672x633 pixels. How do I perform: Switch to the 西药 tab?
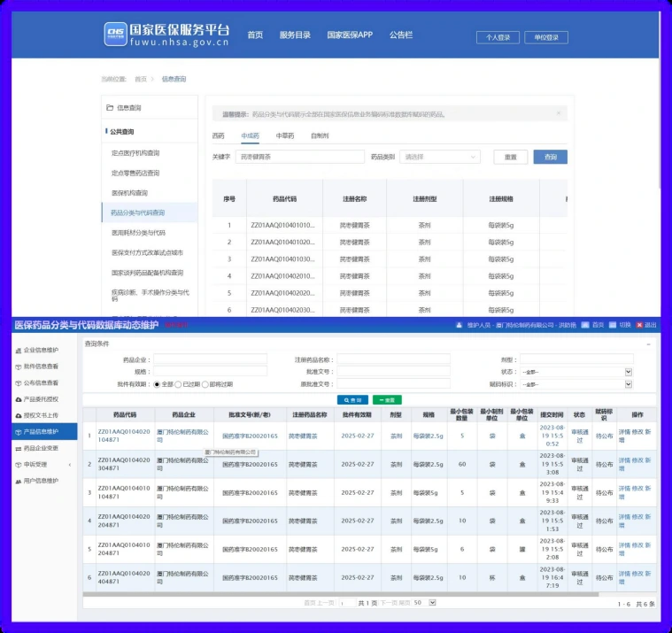[x=218, y=135]
